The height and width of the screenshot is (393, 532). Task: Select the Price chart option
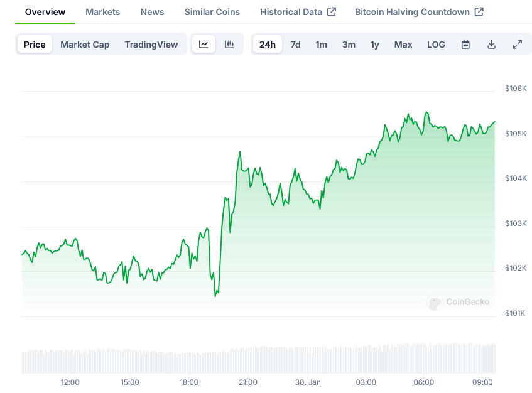35,45
